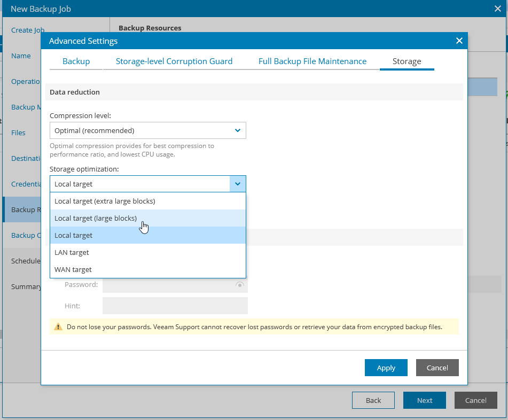
Task: Toggle password visibility with the eye icon
Action: (239, 285)
